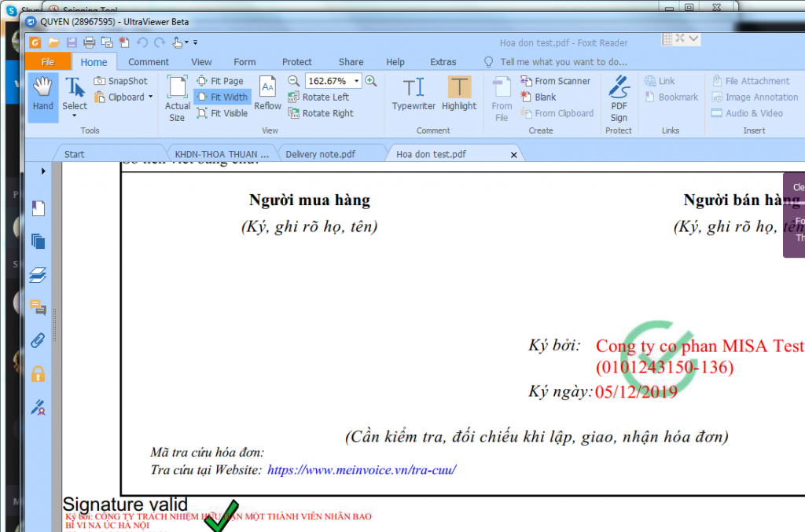
Task: Expand the left navigation panel arrow
Action: pos(43,171)
